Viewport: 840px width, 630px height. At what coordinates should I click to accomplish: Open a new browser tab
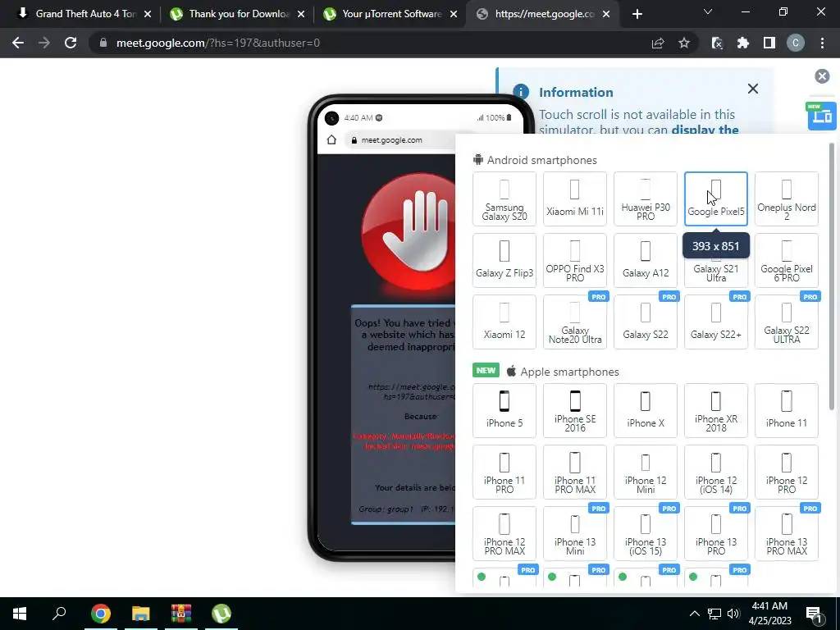pyautogui.click(x=637, y=14)
